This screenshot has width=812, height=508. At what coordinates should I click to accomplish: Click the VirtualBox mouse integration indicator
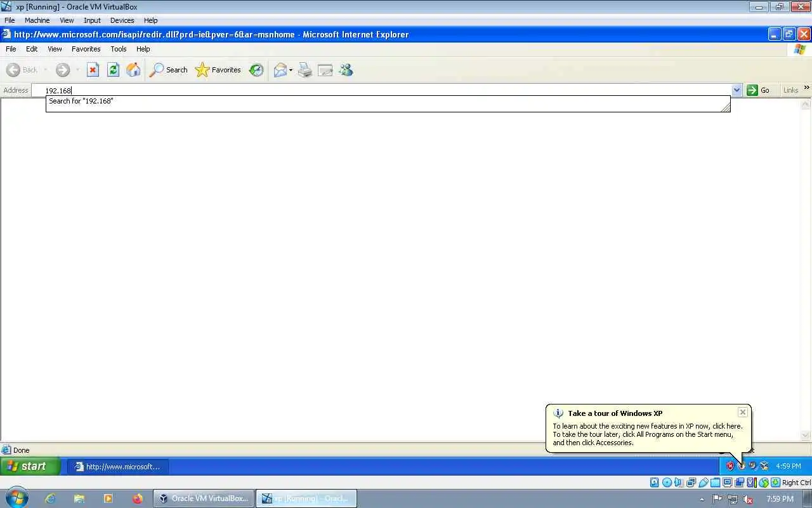[x=763, y=483]
